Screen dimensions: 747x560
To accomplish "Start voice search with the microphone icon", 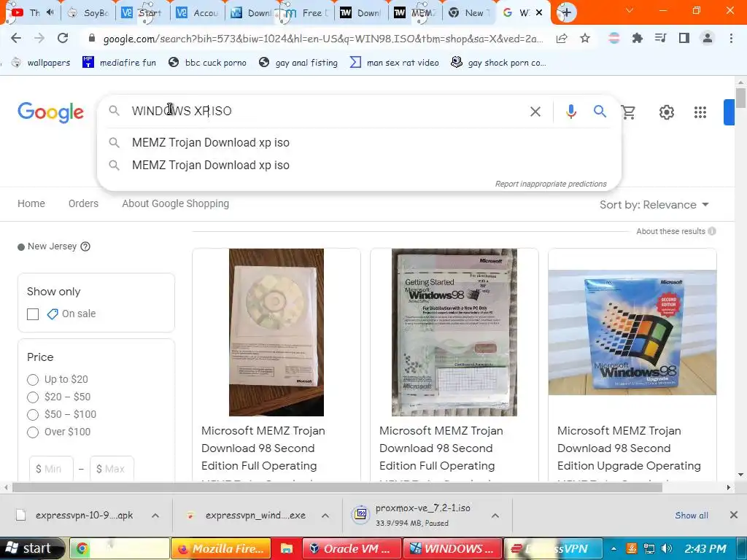I will [x=571, y=112].
